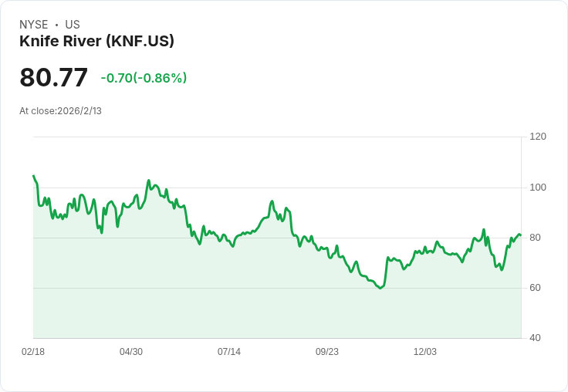This screenshot has height=392, width=568.
Task: Click the 09/23 date axis label
Action: (x=327, y=351)
